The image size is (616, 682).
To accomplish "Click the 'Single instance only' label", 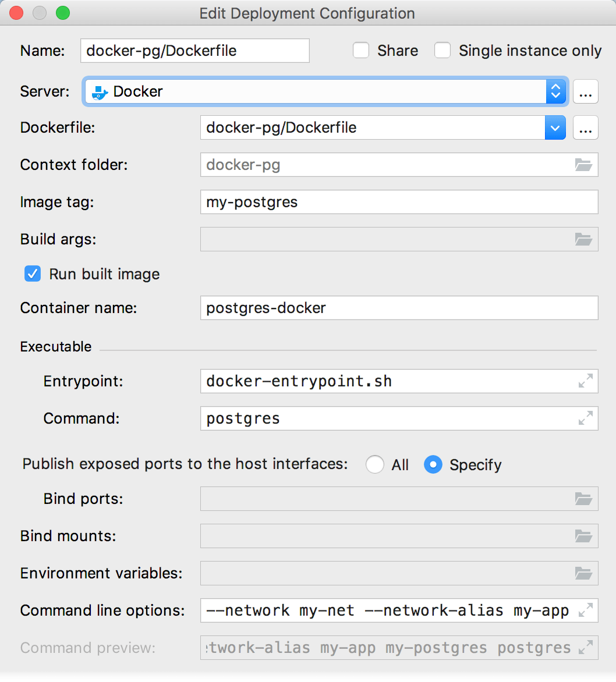I will pos(530,51).
